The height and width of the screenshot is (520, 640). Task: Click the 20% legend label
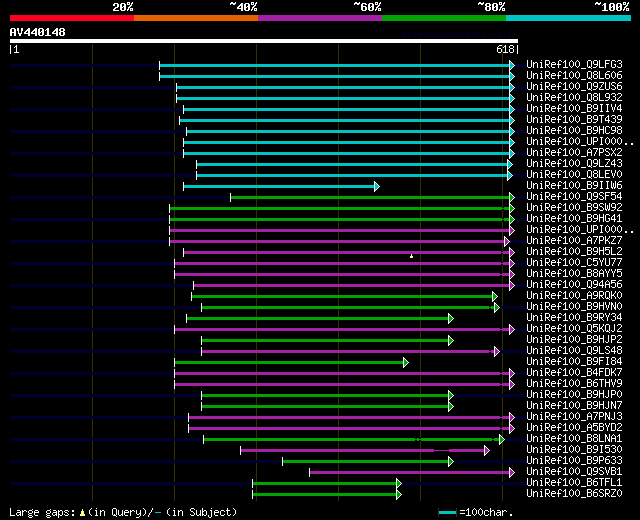tap(123, 7)
